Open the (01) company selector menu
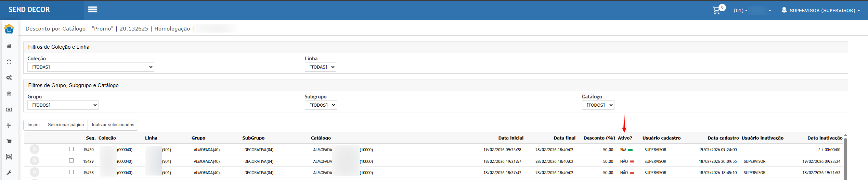868x180 pixels. click(752, 10)
